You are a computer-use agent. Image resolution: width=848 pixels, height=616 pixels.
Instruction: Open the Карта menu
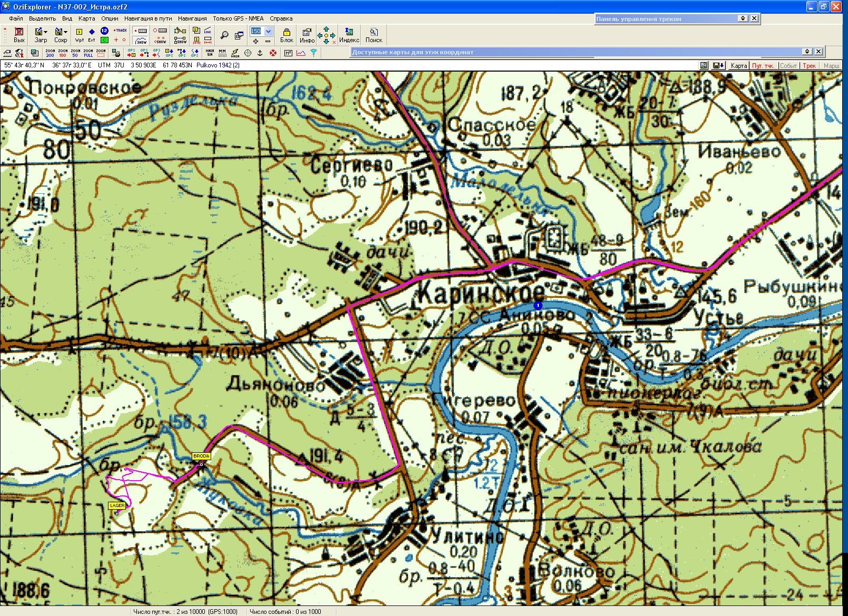pyautogui.click(x=86, y=18)
